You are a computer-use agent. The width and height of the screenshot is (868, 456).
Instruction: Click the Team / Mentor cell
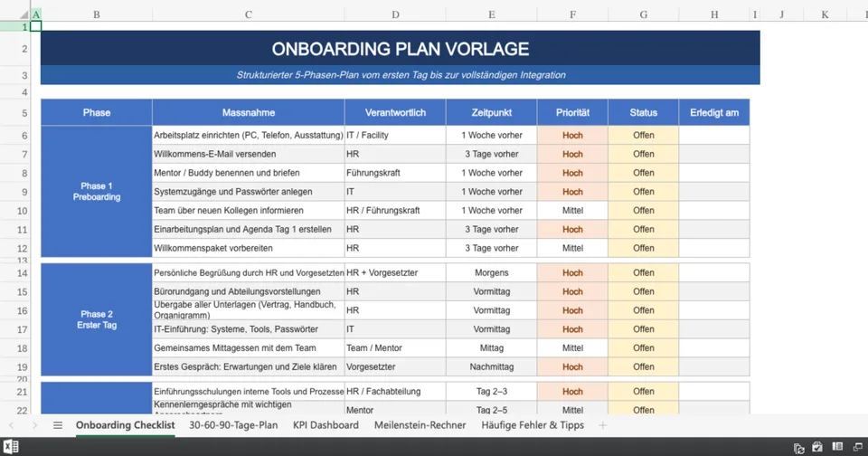tap(395, 348)
